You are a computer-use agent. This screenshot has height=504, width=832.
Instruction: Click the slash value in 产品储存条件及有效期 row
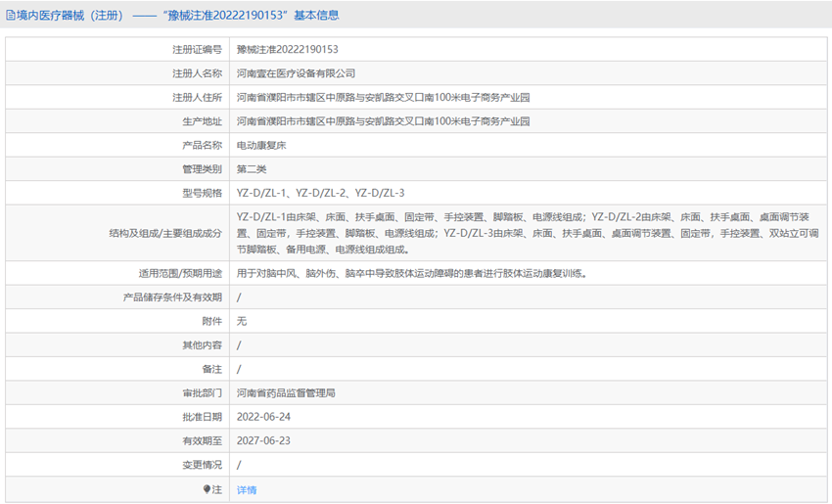pos(239,298)
